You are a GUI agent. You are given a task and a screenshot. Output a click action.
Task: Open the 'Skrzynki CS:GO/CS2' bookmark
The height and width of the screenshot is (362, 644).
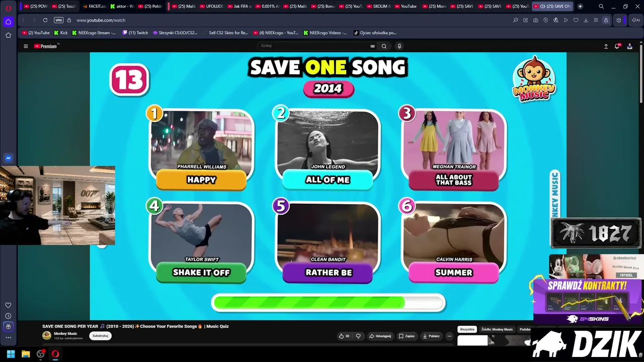(x=175, y=33)
